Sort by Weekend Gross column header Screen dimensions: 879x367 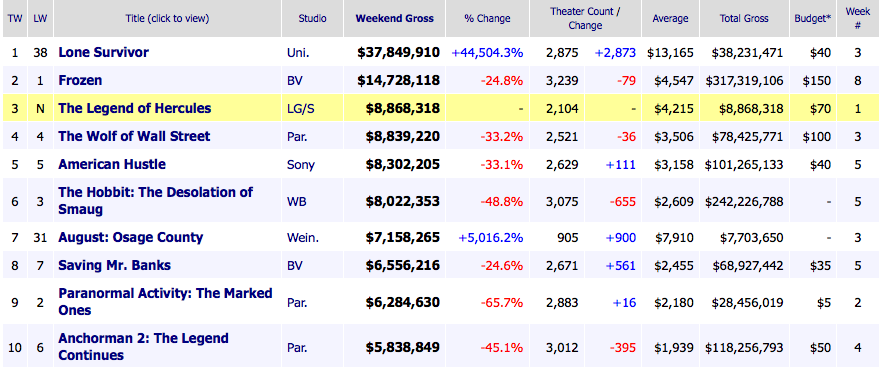pyautogui.click(x=395, y=18)
